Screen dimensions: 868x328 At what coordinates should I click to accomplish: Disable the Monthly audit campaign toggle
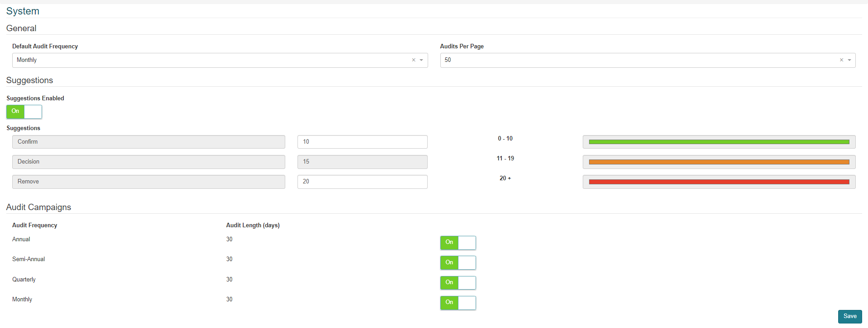[x=458, y=303]
